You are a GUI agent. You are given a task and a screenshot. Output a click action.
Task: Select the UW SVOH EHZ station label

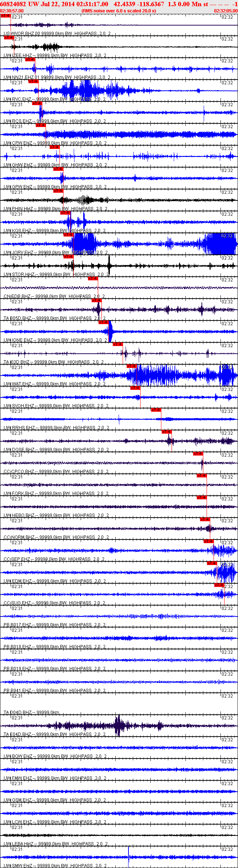(56, 406)
